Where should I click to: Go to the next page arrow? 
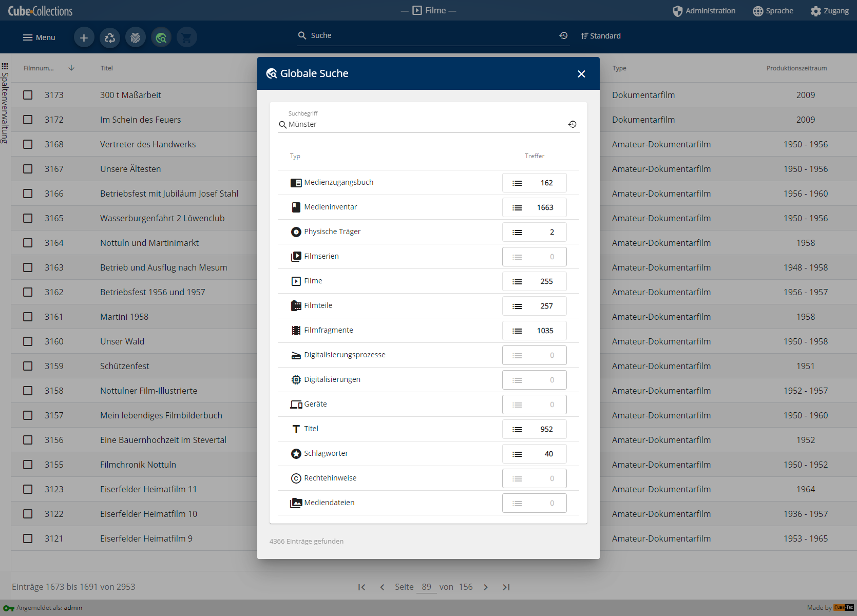point(486,587)
